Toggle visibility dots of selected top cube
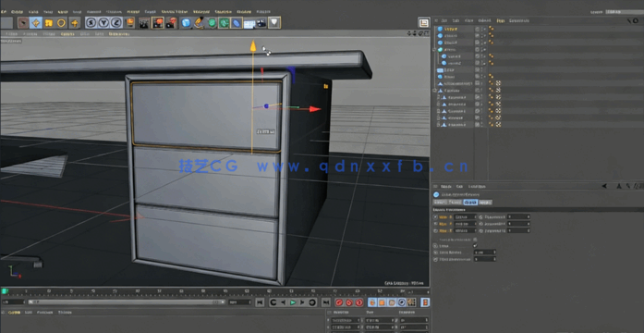Viewport: 644px width, 333px height. coord(482,29)
